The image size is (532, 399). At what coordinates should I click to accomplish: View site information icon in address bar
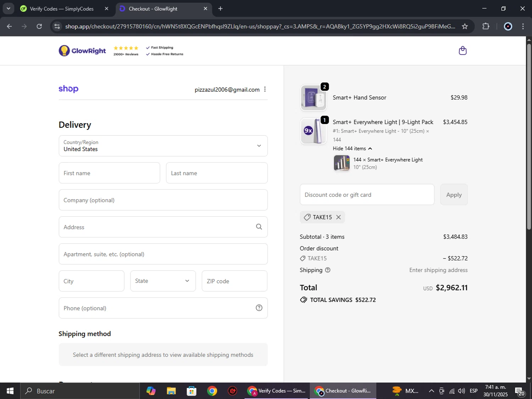(x=57, y=26)
